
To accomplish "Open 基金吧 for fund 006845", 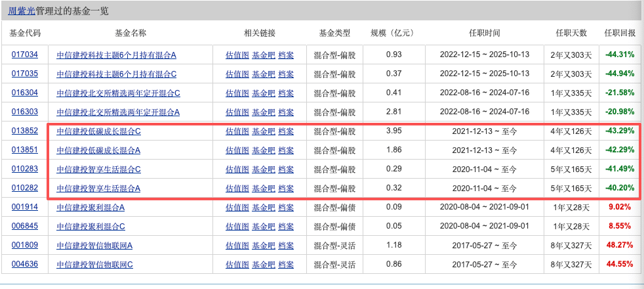I will tap(264, 227).
